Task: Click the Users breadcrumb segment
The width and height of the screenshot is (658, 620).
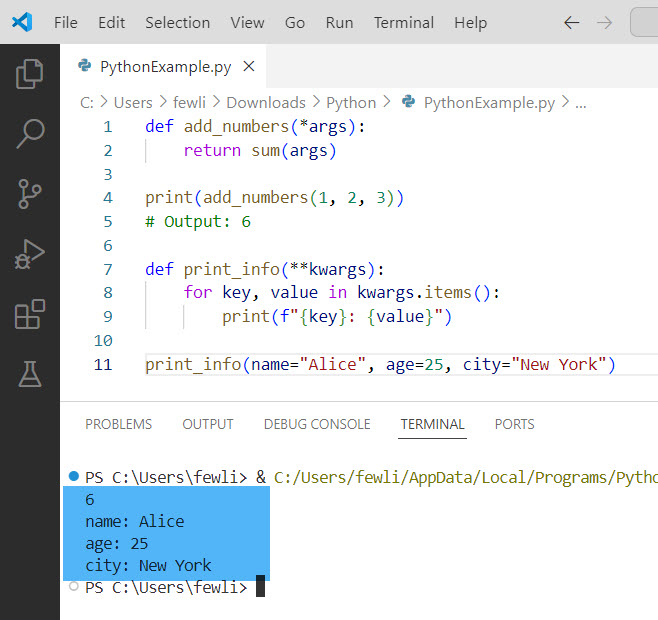Action: 133,103
